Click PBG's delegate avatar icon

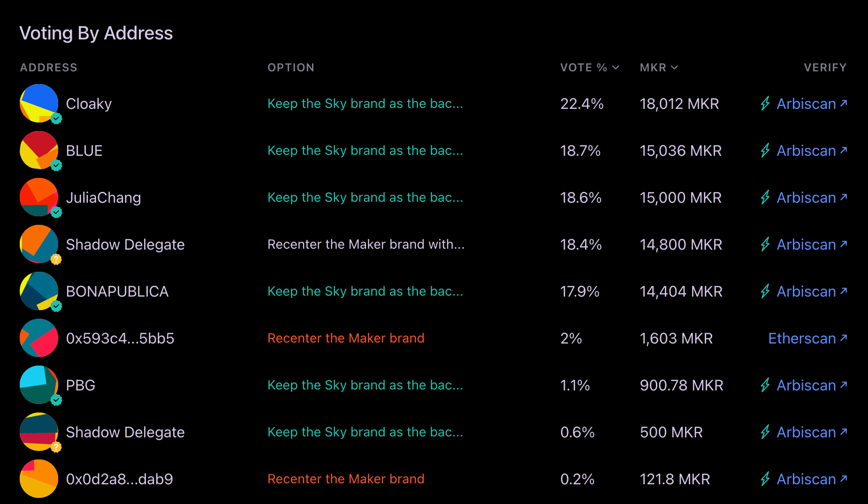tap(39, 385)
